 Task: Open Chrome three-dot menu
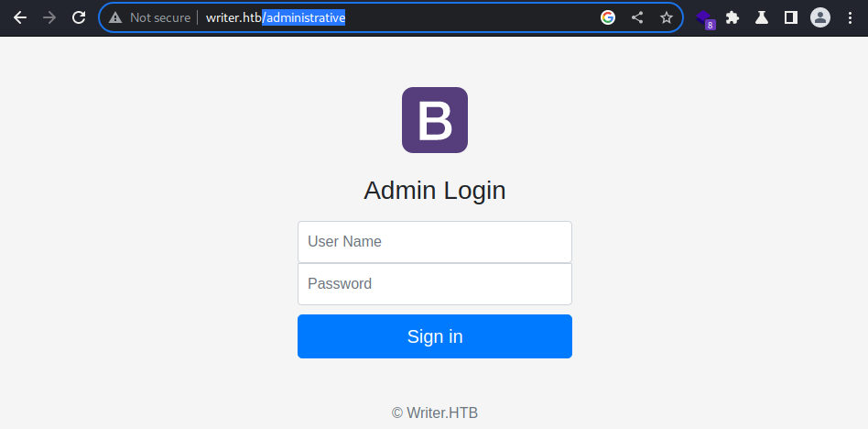pyautogui.click(x=851, y=17)
